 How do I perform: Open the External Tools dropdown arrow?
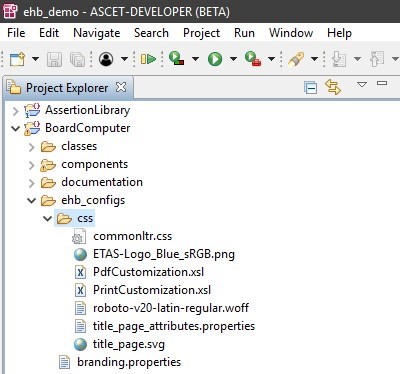click(x=272, y=59)
